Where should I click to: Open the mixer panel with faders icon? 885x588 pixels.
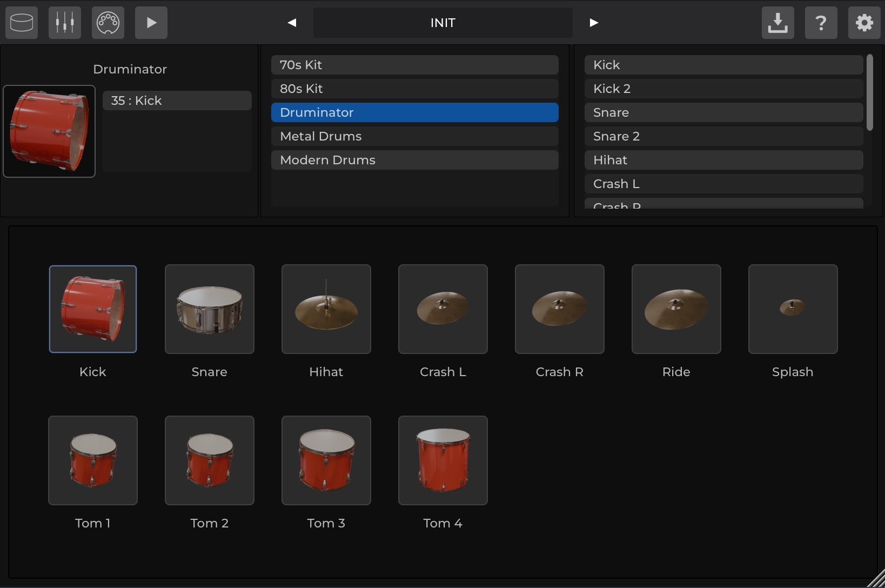pyautogui.click(x=64, y=23)
